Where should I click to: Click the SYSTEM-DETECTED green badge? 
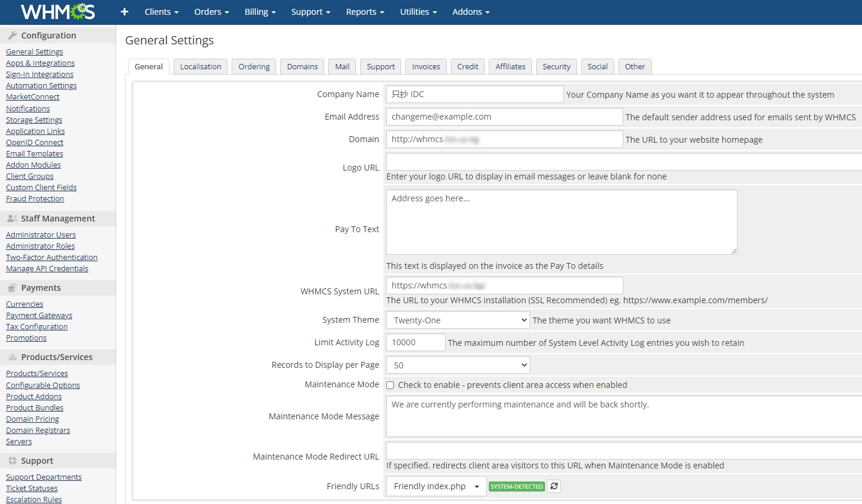click(517, 486)
